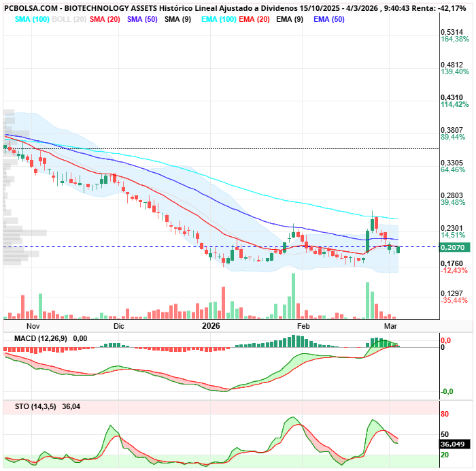Click the 0,1760 price axis label
Screen dimensions: 476x471
coord(452,263)
